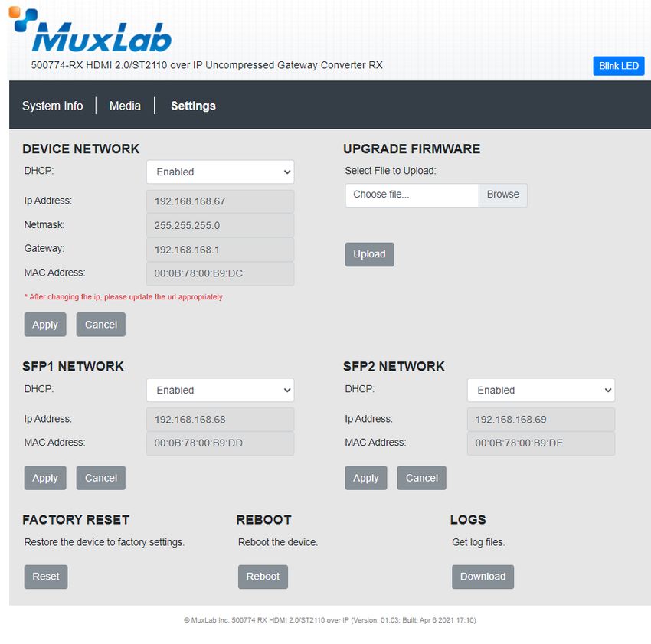Click the REBOOT heading

coord(264,520)
